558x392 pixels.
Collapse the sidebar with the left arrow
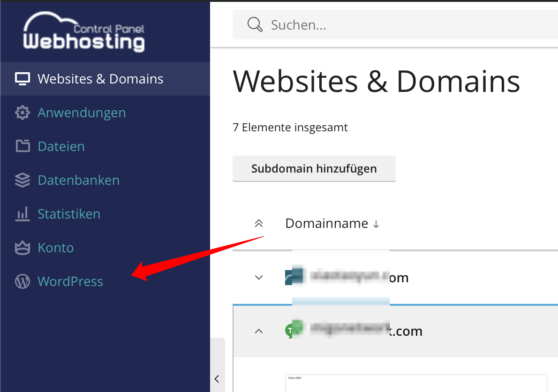coord(217,379)
